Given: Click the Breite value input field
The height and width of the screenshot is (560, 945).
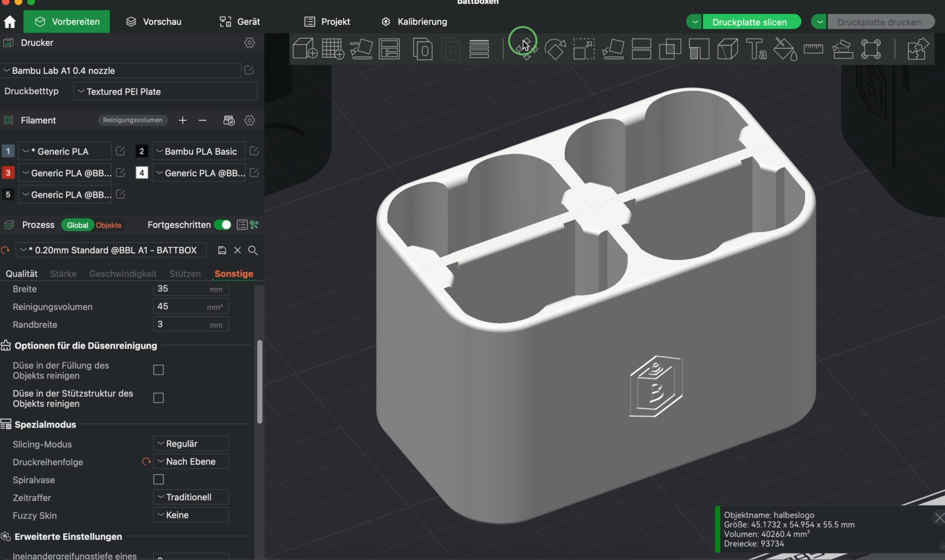Looking at the screenshot, I should [191, 289].
